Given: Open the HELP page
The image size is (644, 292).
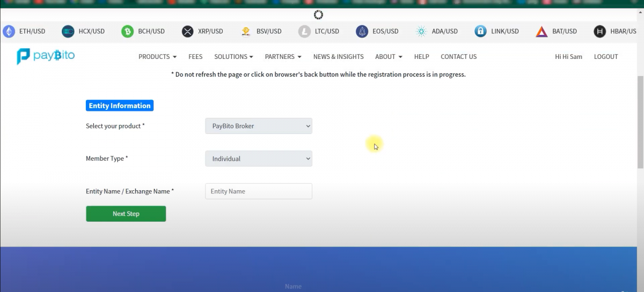Looking at the screenshot, I should pyautogui.click(x=421, y=57).
